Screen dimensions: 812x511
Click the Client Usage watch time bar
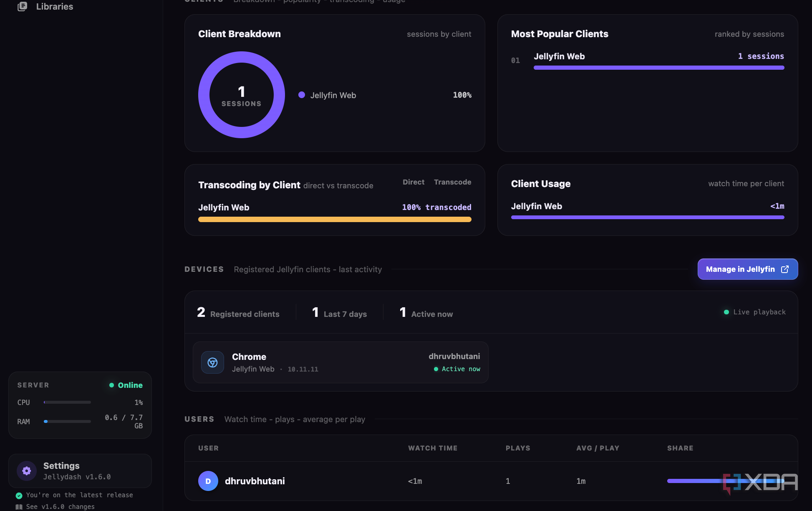(x=648, y=217)
